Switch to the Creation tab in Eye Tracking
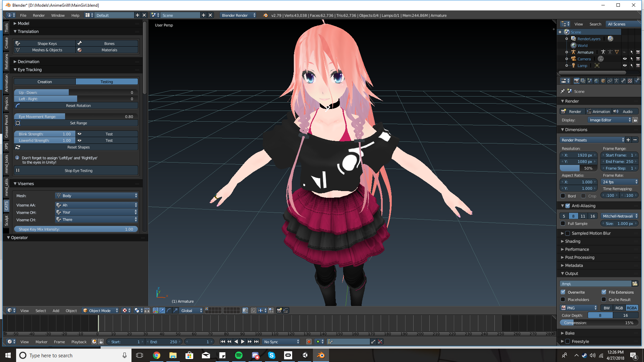This screenshot has width=644, height=362. (45, 81)
